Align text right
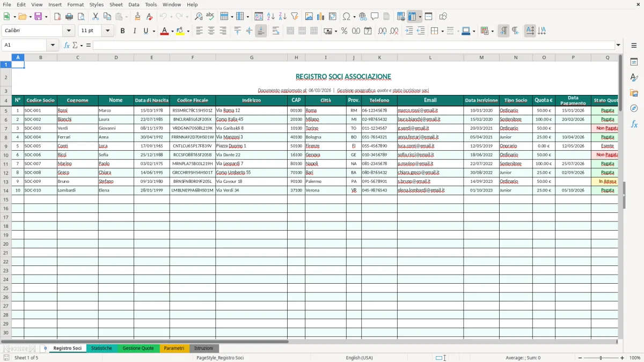Image resolution: width=644 pixels, height=362 pixels. coord(223,31)
